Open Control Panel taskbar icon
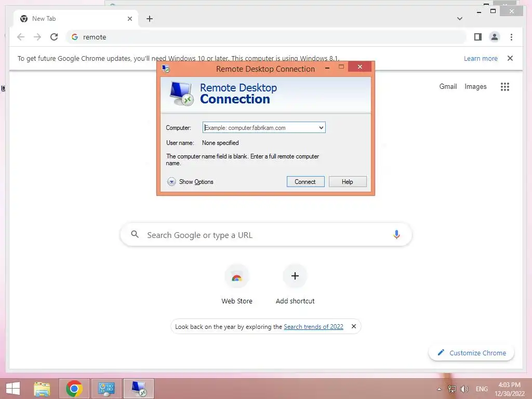 click(x=106, y=389)
